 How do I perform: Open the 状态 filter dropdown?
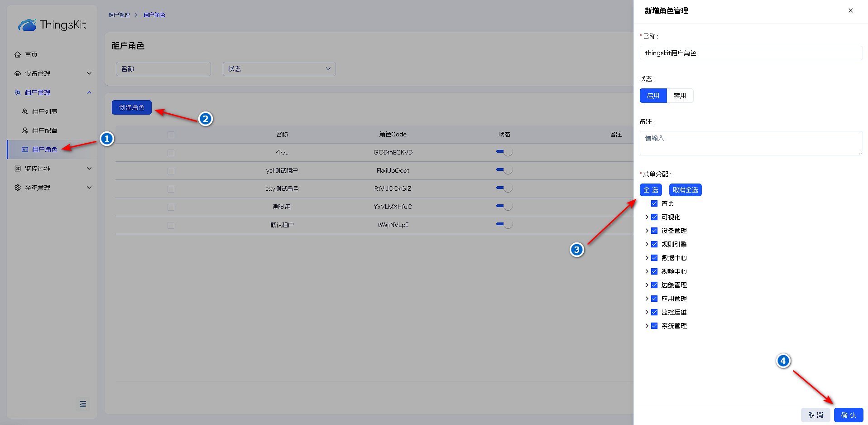pos(279,69)
